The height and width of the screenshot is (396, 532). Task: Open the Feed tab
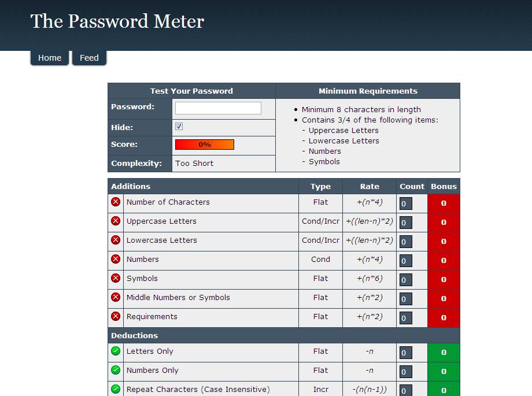pos(89,58)
